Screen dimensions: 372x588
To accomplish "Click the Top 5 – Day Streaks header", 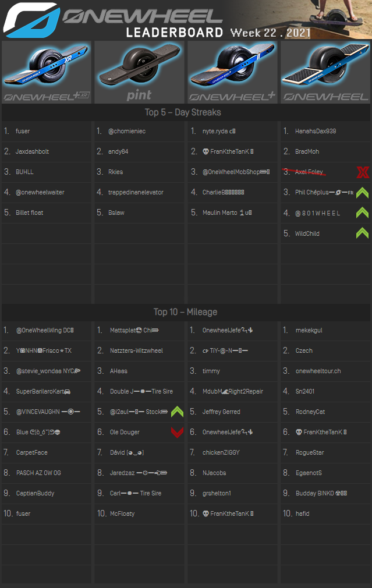I will (x=183, y=112).
